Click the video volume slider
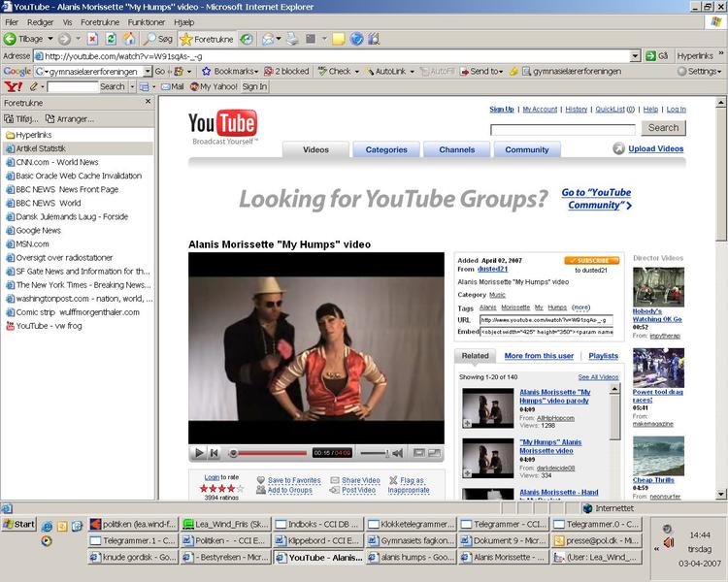 click(375, 453)
